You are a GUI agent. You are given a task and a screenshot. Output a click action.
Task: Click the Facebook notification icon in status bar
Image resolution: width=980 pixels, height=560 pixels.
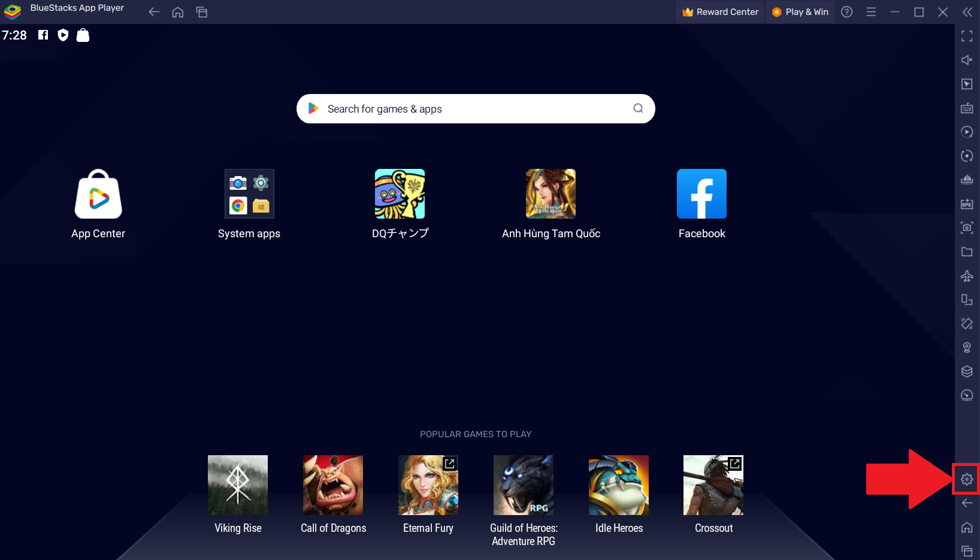pos(43,35)
